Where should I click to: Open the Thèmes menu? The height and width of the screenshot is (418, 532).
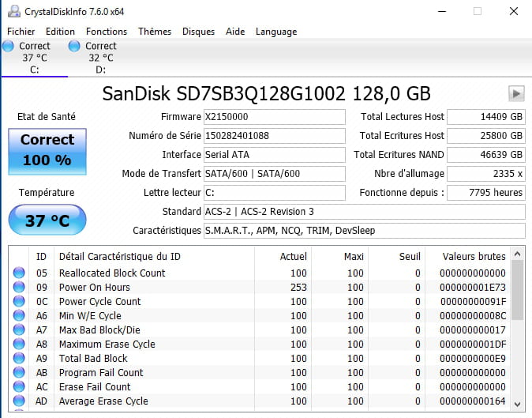(x=155, y=32)
